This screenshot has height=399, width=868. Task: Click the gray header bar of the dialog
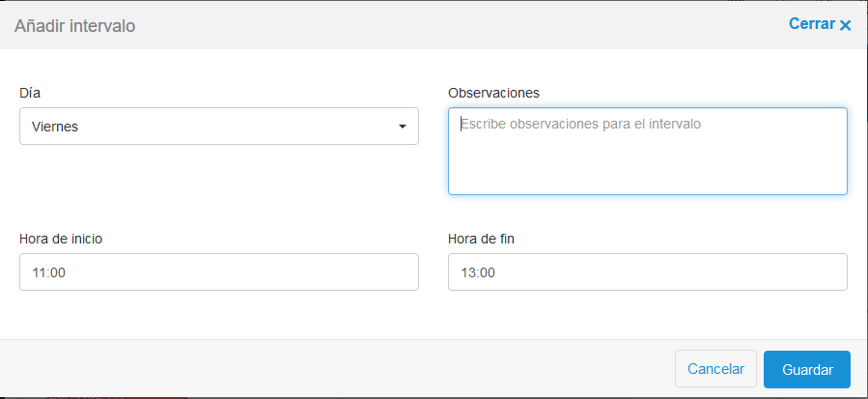(434, 26)
